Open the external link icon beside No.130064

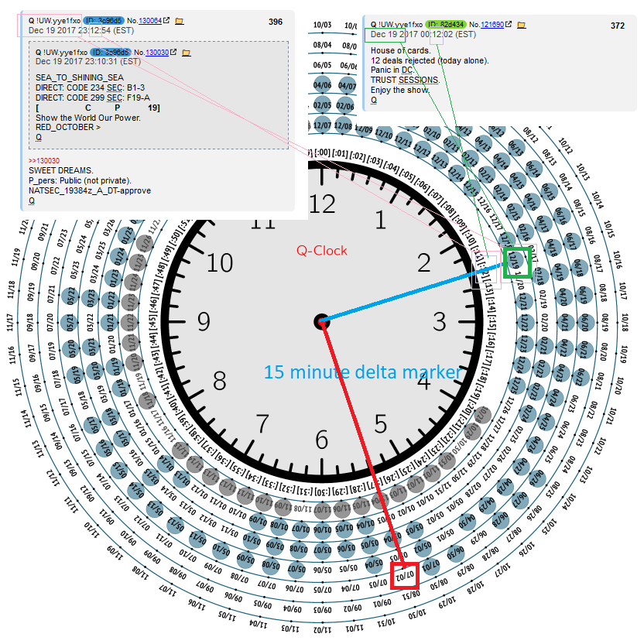tap(166, 20)
